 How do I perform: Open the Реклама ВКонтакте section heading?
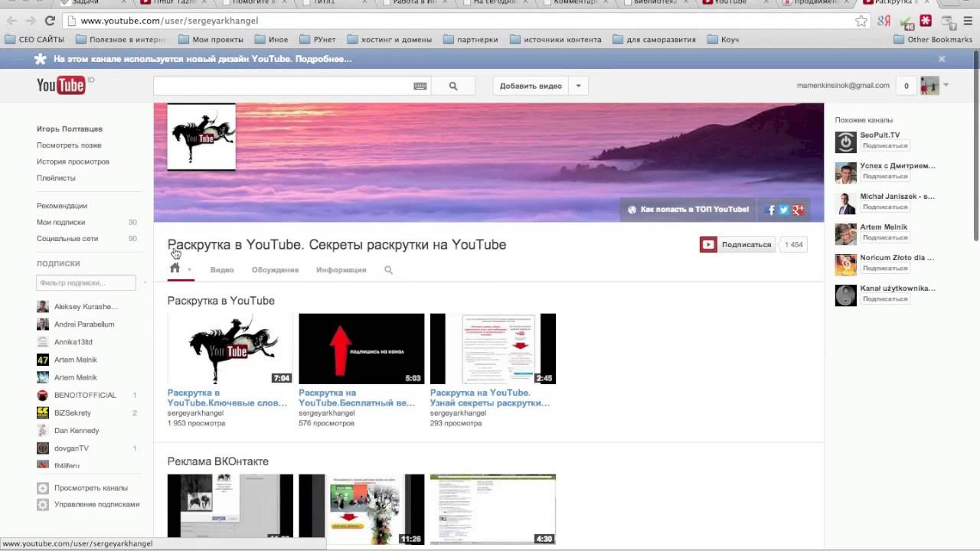click(218, 461)
